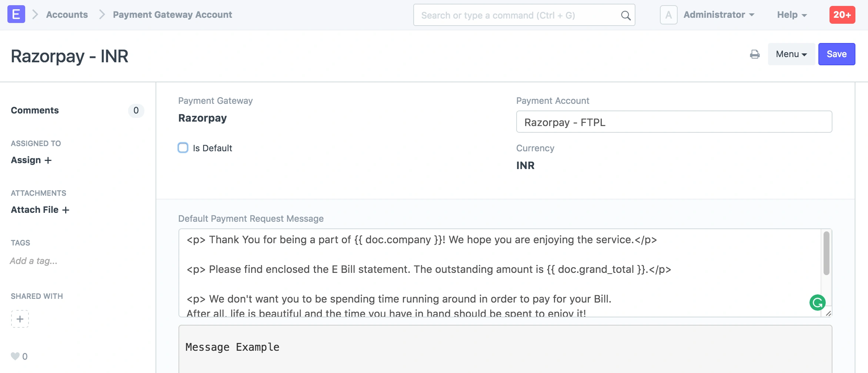Screen dimensions: 868x373
Task: Navigate to Accounts via breadcrumb
Action: pyautogui.click(x=67, y=14)
